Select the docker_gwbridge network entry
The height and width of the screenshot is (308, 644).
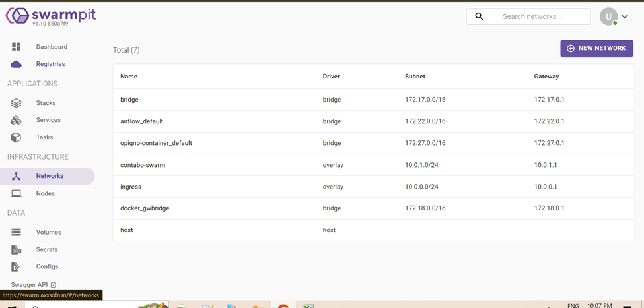pos(145,208)
